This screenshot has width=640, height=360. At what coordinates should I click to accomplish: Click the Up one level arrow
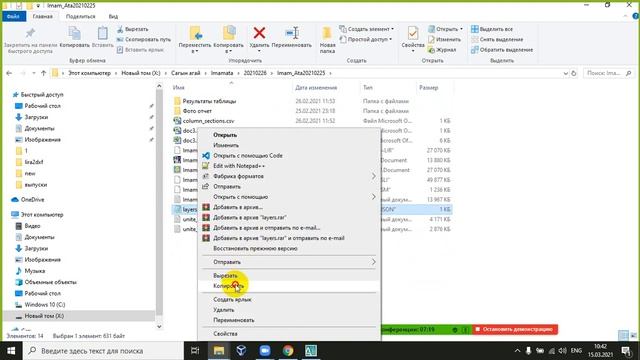coord(43,73)
